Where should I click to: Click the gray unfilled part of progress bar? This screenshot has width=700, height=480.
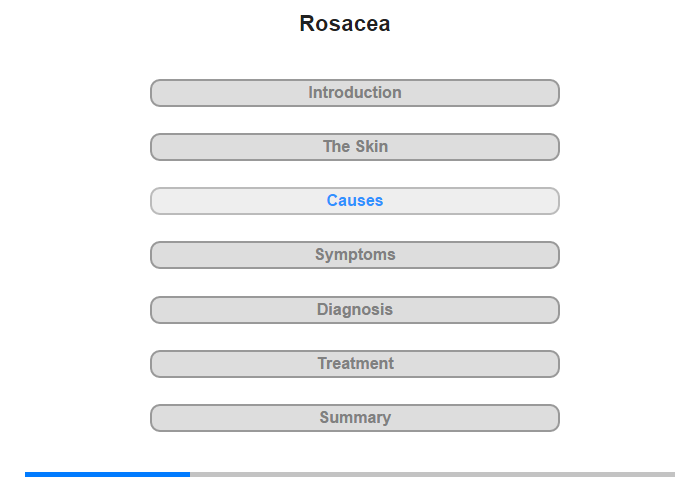pos(432,474)
